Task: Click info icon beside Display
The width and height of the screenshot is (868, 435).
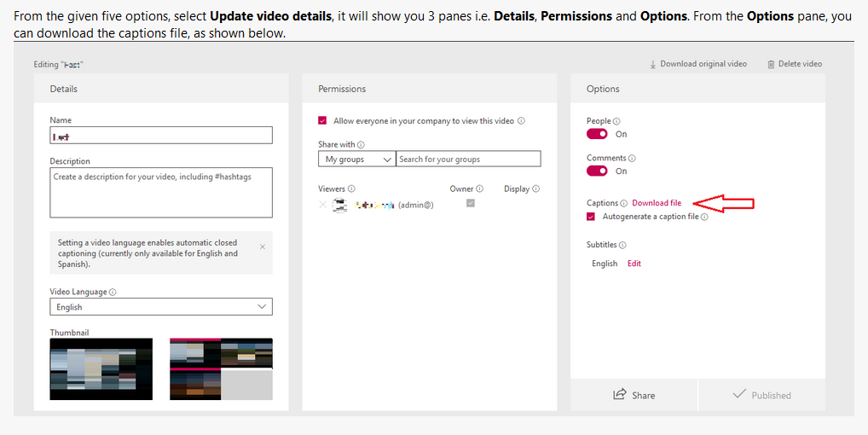Action: pyautogui.click(x=535, y=188)
